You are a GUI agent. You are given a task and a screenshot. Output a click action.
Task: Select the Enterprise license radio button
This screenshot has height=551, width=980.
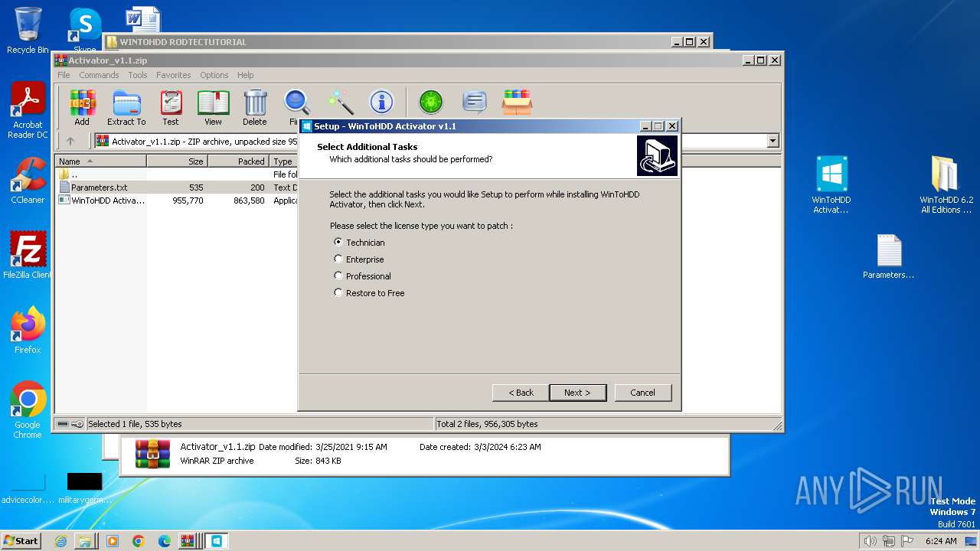pyautogui.click(x=338, y=259)
